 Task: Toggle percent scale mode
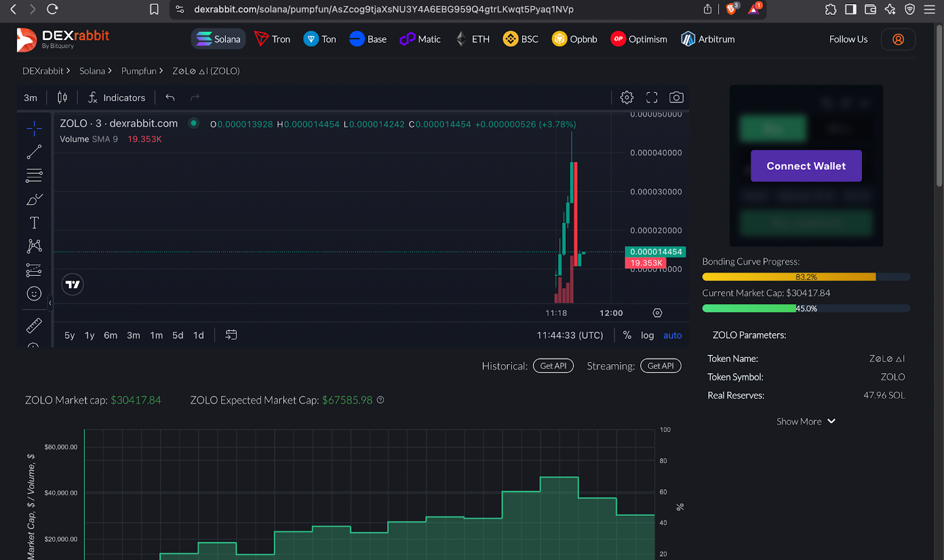point(627,335)
